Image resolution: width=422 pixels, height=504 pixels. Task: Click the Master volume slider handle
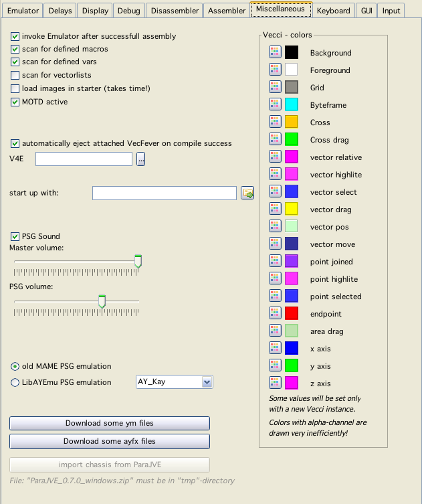(138, 261)
